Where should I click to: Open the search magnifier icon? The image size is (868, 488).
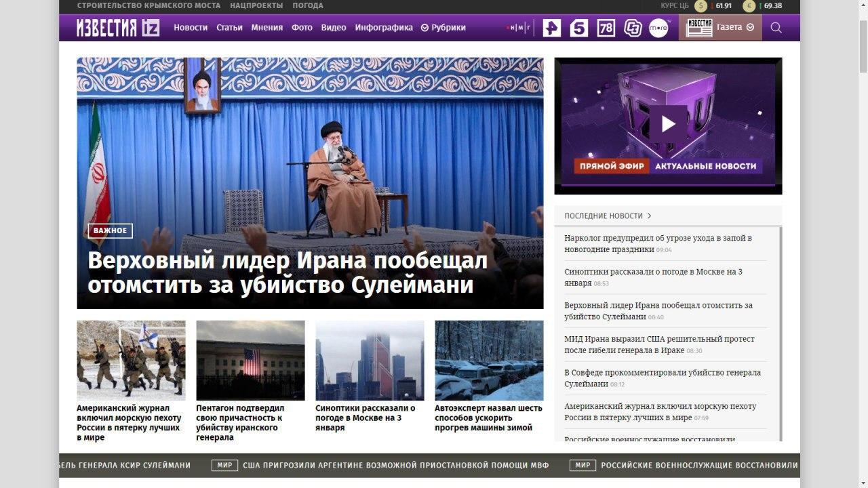[776, 28]
